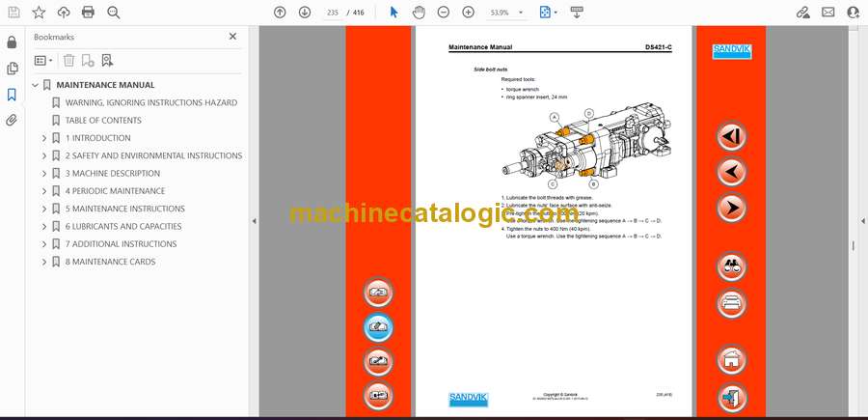Open the TABLE OF CONTENTS bookmark

[103, 121]
